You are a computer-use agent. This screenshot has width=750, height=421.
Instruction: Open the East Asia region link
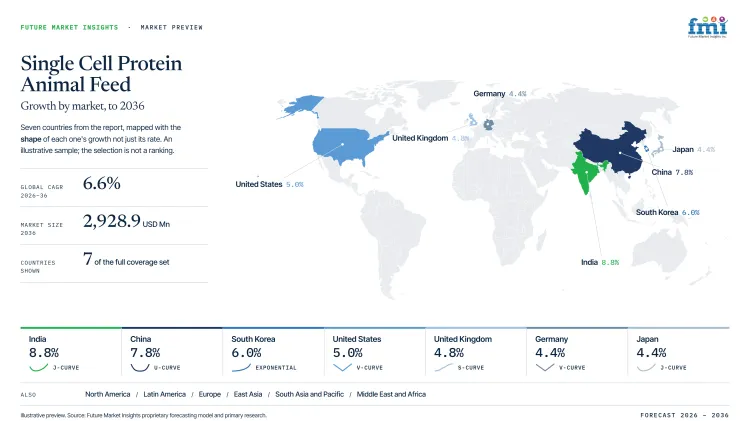(248, 394)
